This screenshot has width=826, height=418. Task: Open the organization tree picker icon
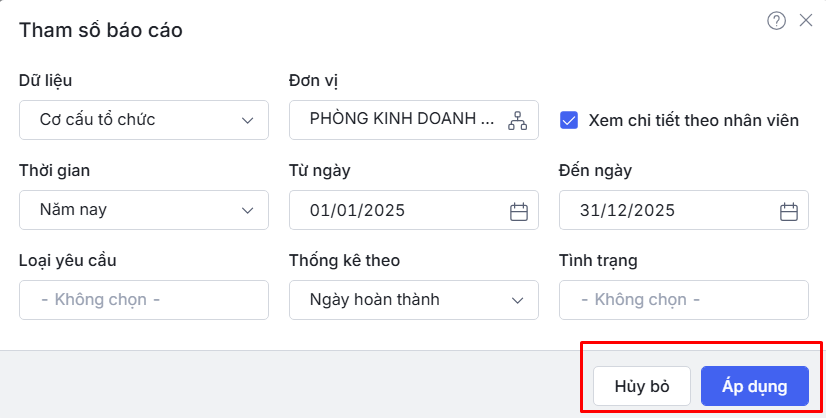point(517,120)
